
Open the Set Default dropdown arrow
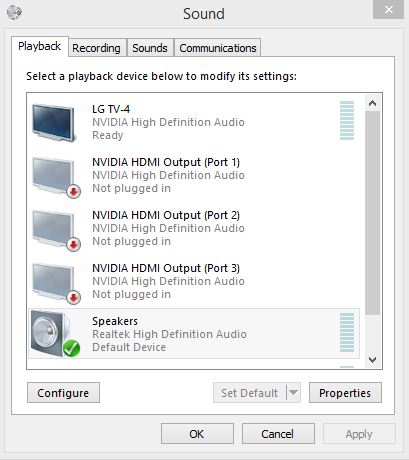293,393
